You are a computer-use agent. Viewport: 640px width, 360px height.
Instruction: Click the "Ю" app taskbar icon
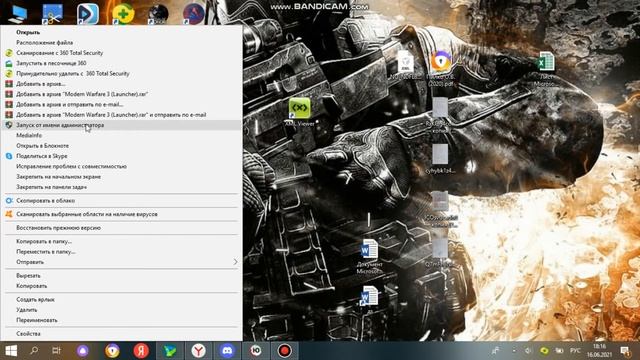[x=256, y=351]
